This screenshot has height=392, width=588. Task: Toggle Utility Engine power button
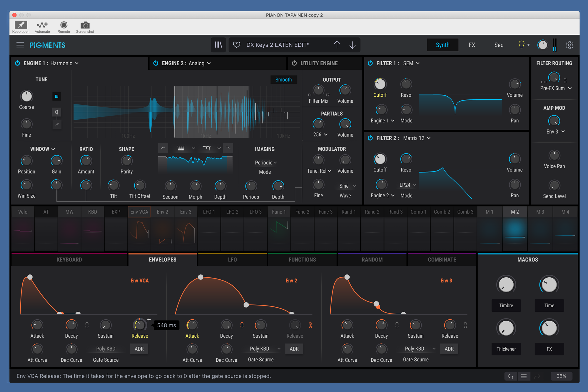pyautogui.click(x=294, y=63)
